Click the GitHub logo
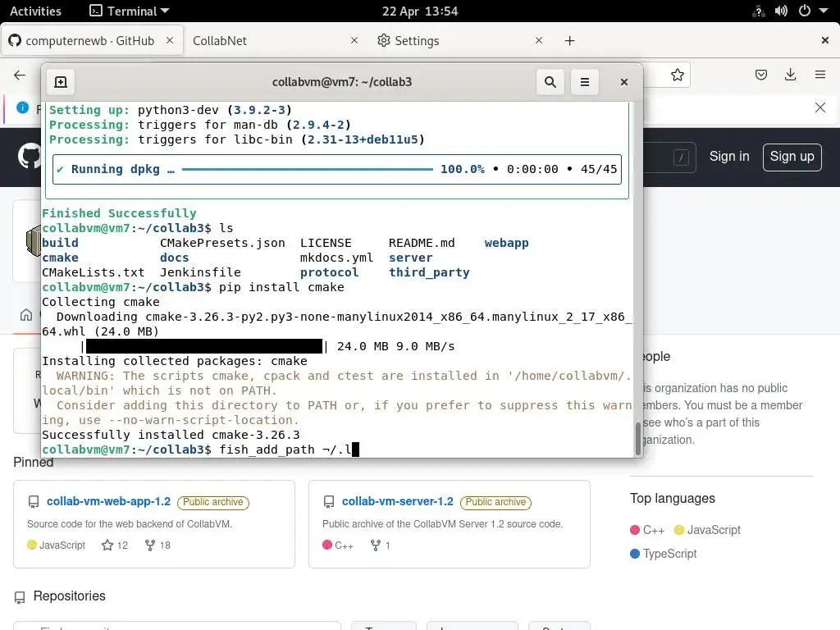840x630 pixels. coord(29,157)
